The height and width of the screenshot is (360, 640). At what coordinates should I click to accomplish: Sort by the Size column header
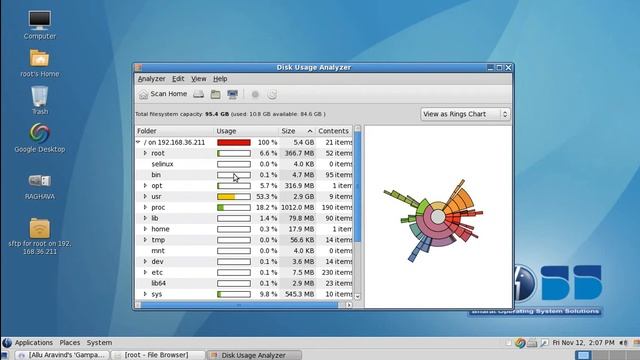pos(297,131)
